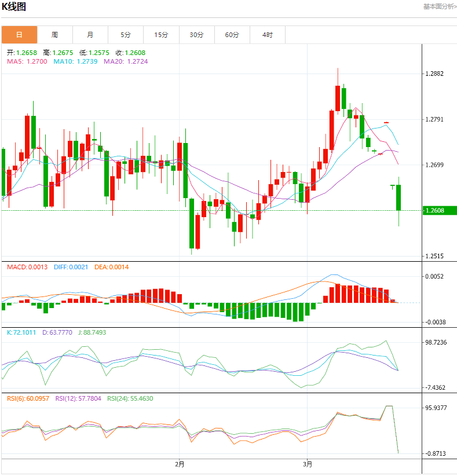Switch to the 4时 four-hour tab

(x=268, y=35)
